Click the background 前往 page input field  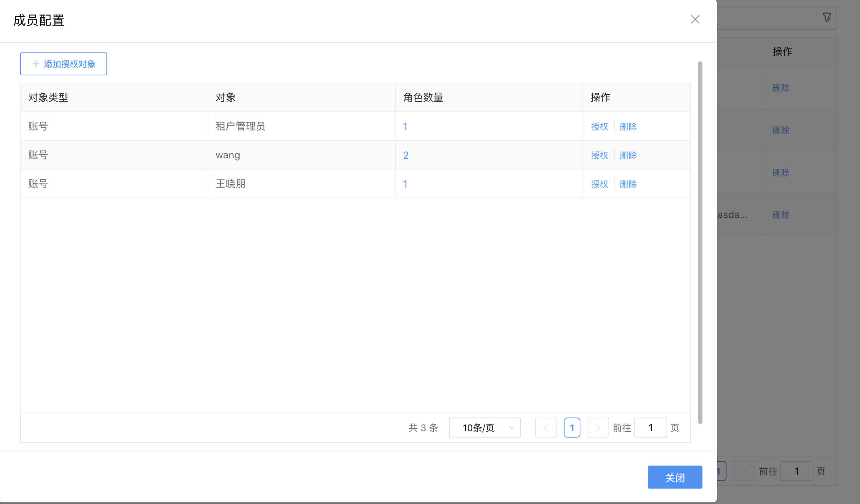pyautogui.click(x=797, y=471)
